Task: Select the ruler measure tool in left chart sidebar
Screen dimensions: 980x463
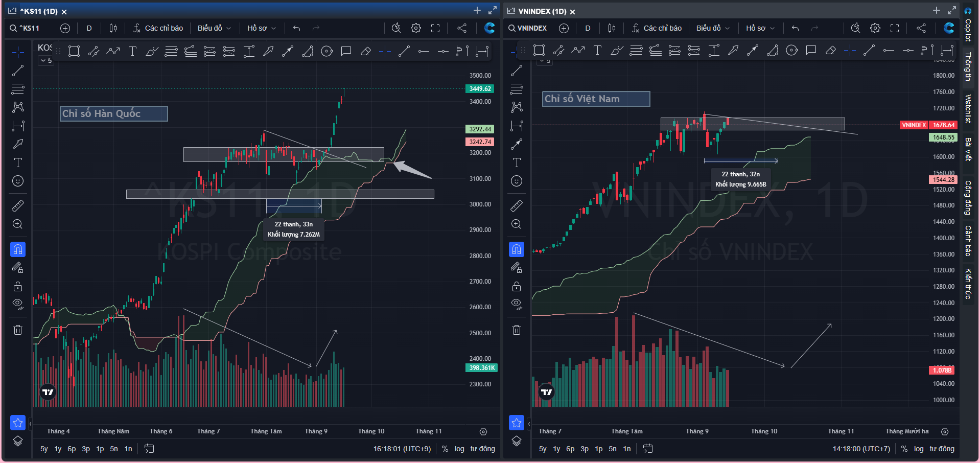Action: click(18, 206)
